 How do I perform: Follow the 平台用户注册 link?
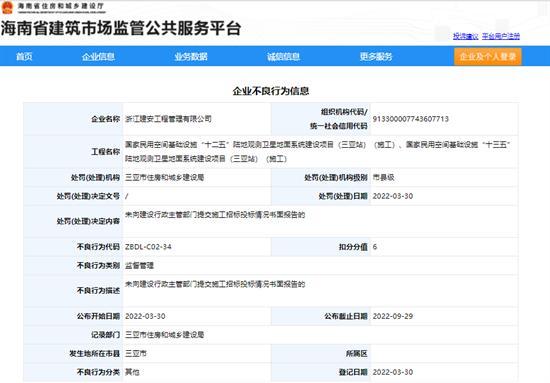coord(501,36)
